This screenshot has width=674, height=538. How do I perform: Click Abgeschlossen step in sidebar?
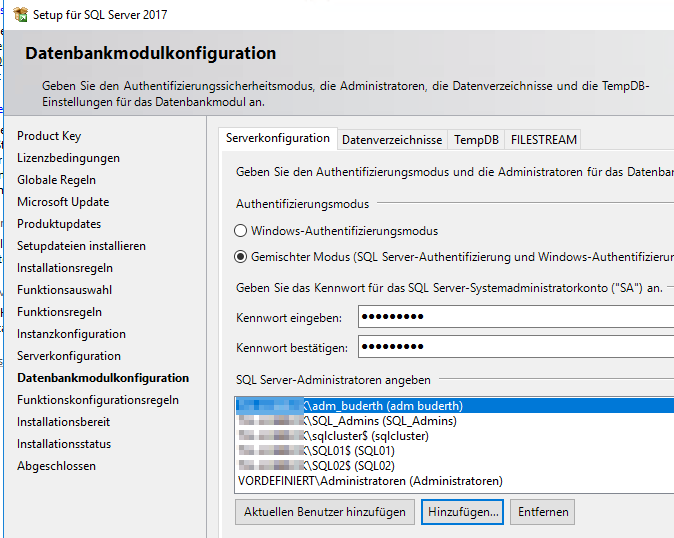click(56, 466)
